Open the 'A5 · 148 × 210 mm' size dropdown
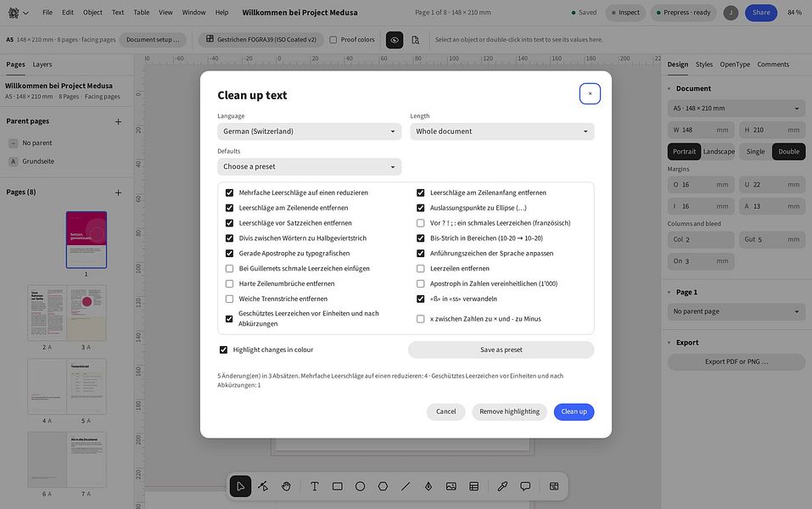Screen dimensions: 812x509 736,109
